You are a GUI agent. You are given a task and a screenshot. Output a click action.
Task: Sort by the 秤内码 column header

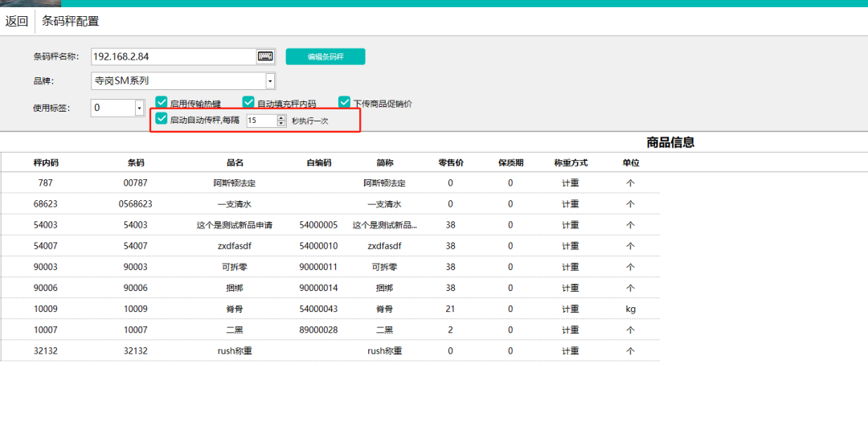pos(46,162)
